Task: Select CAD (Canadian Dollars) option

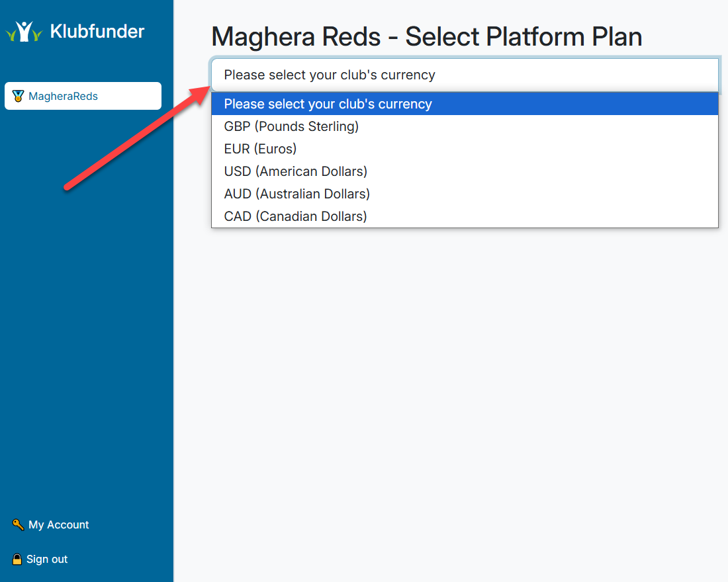Action: (x=295, y=216)
